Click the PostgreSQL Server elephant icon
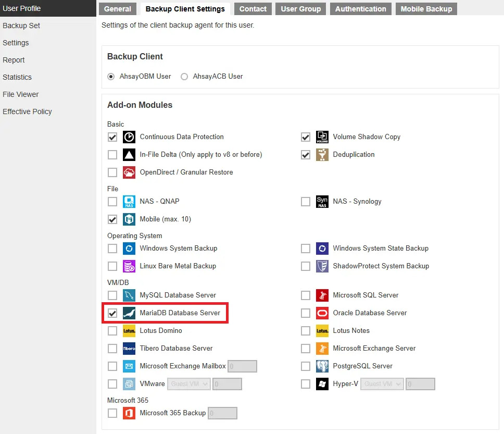 [x=322, y=366]
